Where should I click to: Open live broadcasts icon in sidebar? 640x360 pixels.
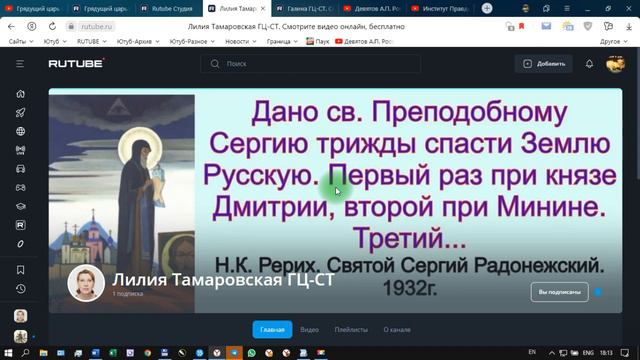click(20, 150)
